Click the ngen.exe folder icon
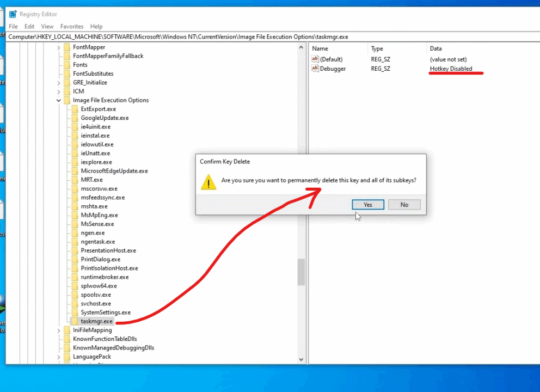Viewport: 540px width, 392px height. coord(75,233)
